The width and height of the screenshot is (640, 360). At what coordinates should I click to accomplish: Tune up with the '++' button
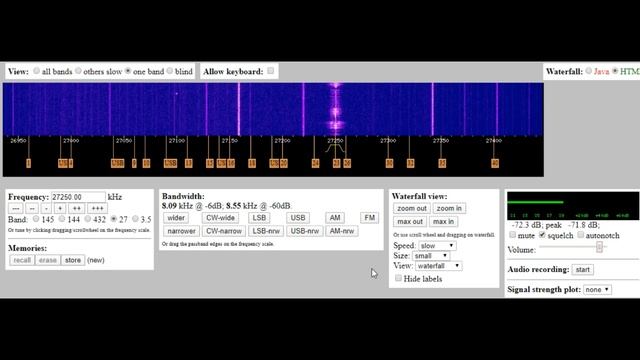point(76,209)
